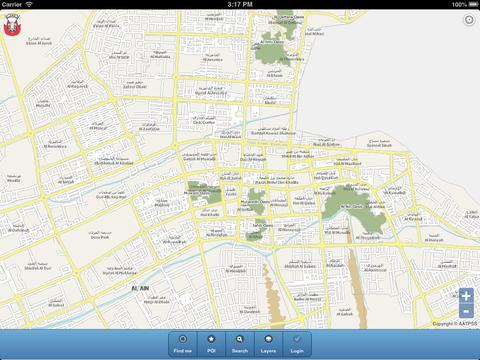Click the Carrier label in status bar

click(12, 4)
